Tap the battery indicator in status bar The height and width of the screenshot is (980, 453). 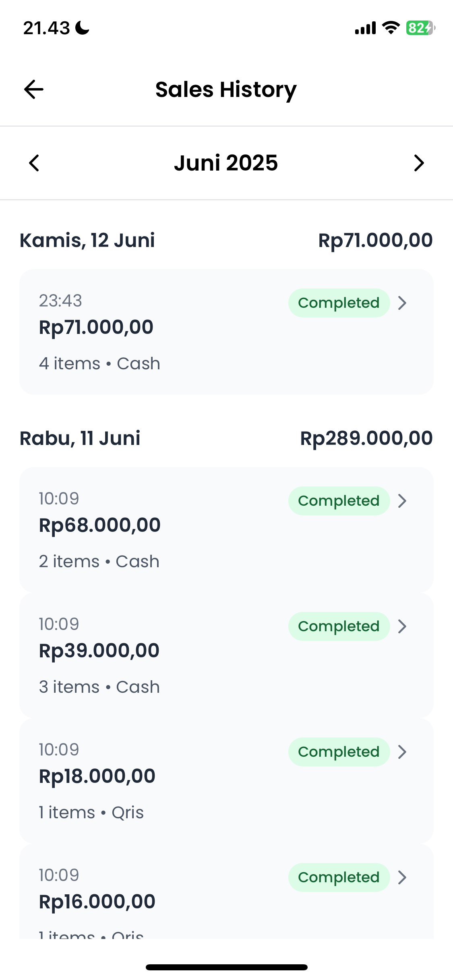click(x=420, y=28)
